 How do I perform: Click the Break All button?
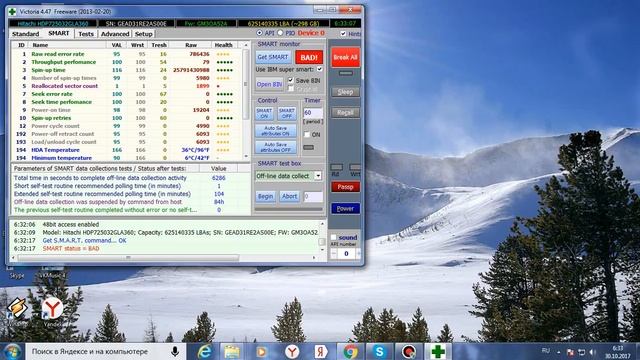coord(345,57)
